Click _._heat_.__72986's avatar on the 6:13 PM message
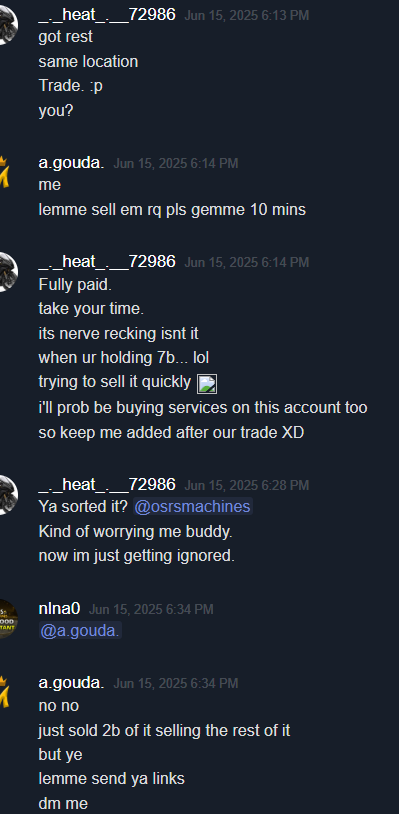 (8, 25)
